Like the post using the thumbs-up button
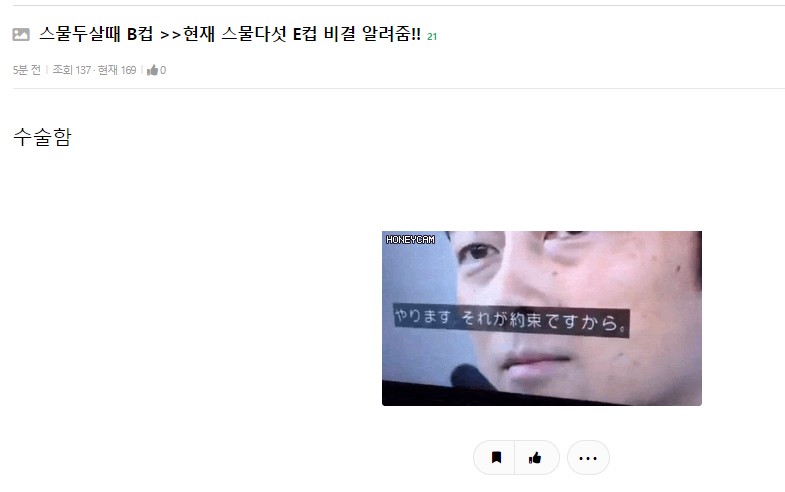 point(535,457)
